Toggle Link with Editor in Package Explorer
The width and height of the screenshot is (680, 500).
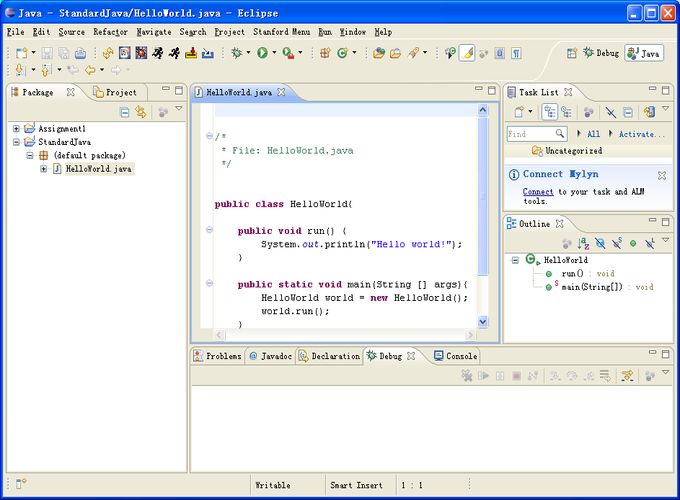(x=141, y=112)
